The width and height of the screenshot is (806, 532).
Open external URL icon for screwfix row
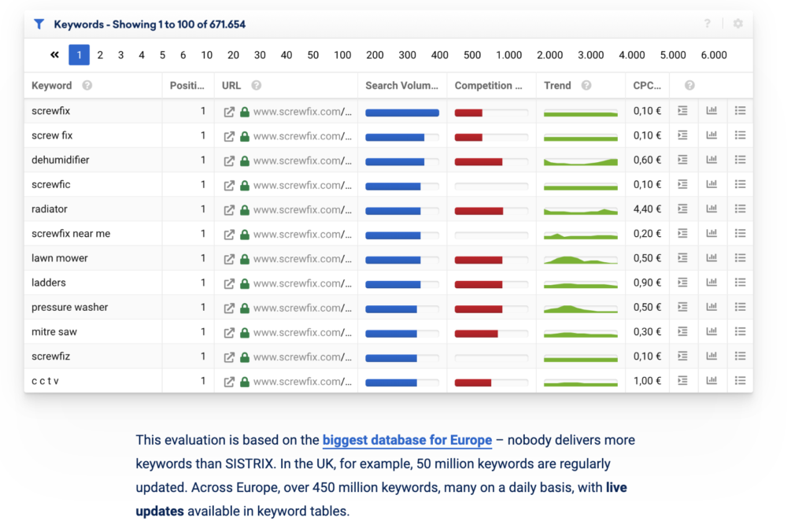[229, 112]
